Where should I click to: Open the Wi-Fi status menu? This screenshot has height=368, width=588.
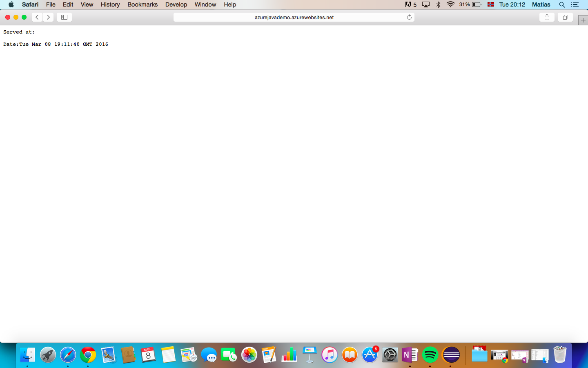tap(450, 4)
